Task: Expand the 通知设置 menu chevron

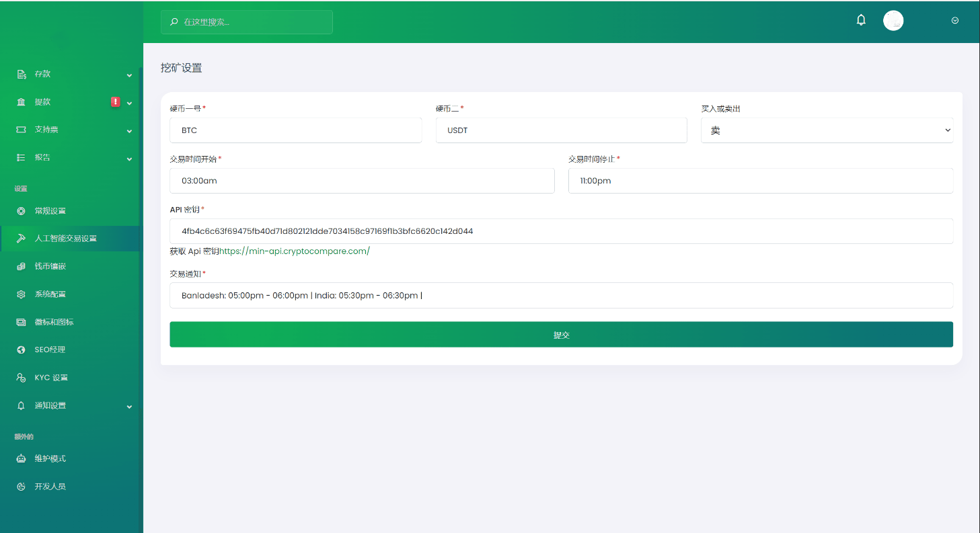Action: point(129,407)
